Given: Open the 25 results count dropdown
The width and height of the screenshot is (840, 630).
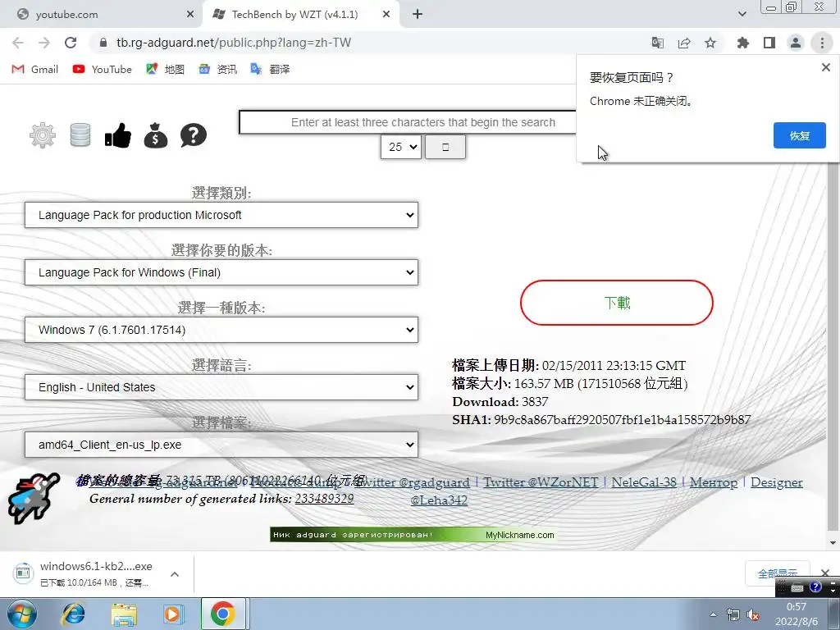Looking at the screenshot, I should [401, 147].
